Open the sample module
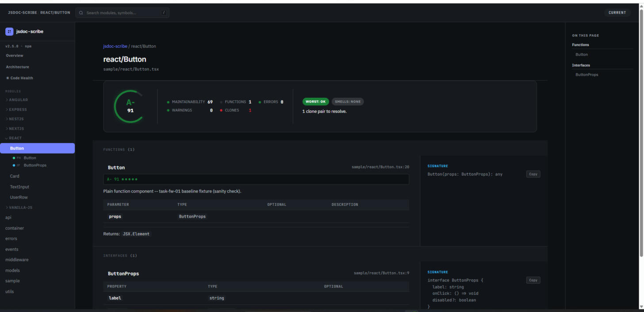 12,281
